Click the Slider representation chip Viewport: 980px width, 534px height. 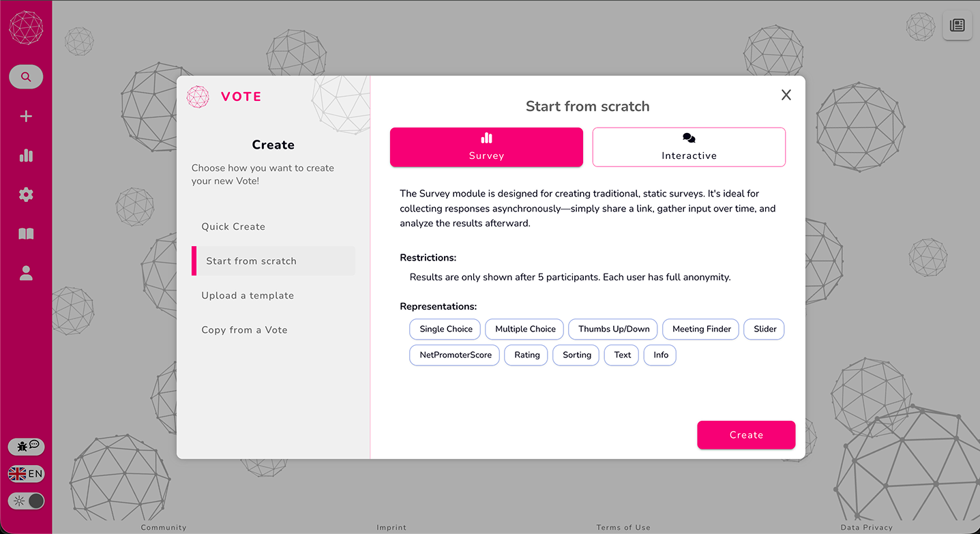pyautogui.click(x=764, y=329)
